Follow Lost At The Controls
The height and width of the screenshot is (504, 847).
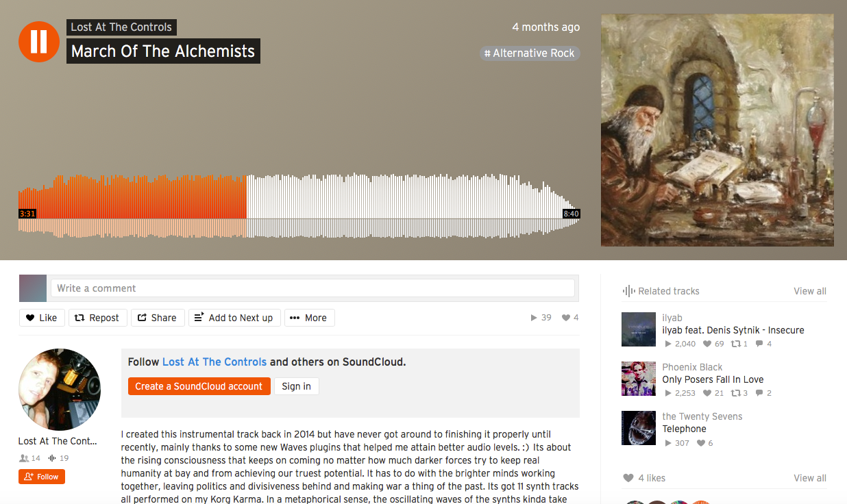pyautogui.click(x=42, y=477)
